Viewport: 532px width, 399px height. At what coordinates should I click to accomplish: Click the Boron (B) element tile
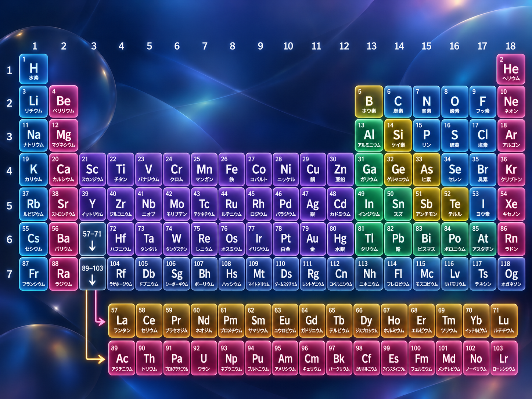pyautogui.click(x=369, y=102)
